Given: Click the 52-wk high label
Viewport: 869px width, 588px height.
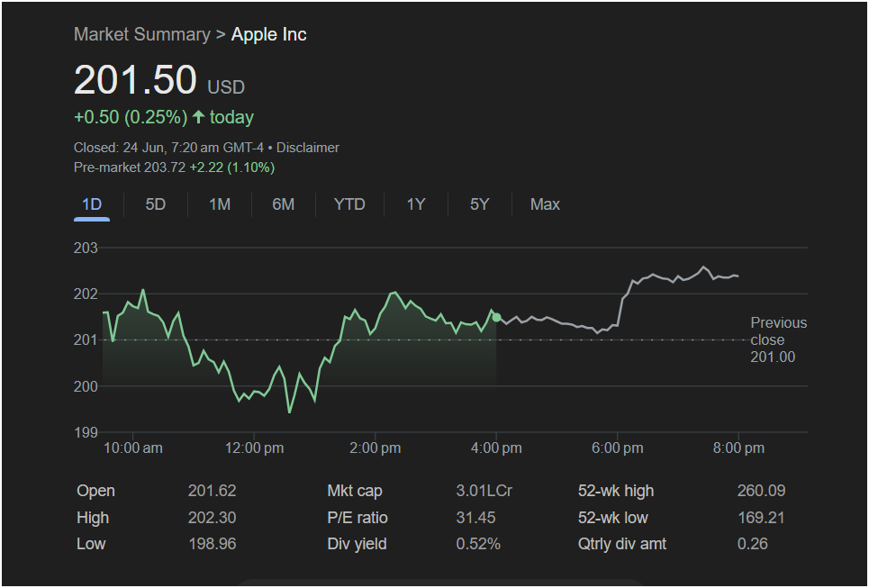Looking at the screenshot, I should 616,491.
